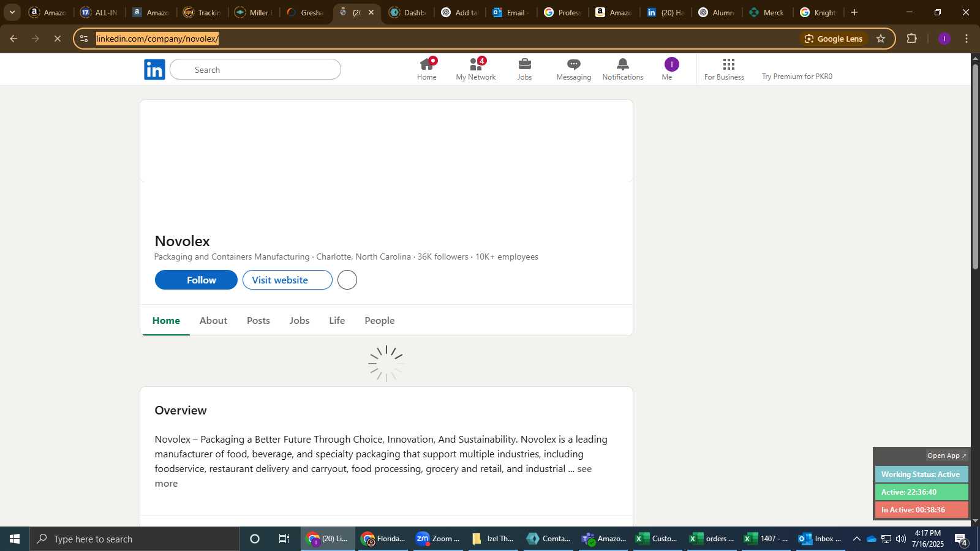This screenshot has width=980, height=551.
Task: Stop page loading with X button
Action: (58, 39)
